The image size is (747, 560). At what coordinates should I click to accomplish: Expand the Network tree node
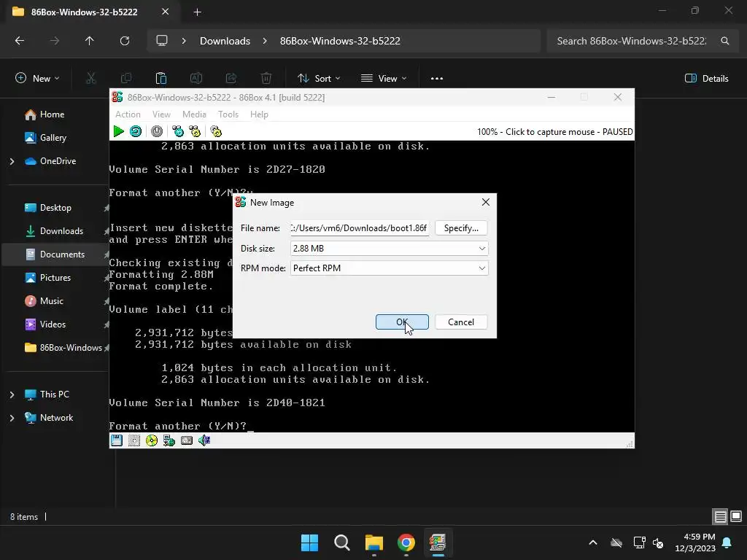12,418
